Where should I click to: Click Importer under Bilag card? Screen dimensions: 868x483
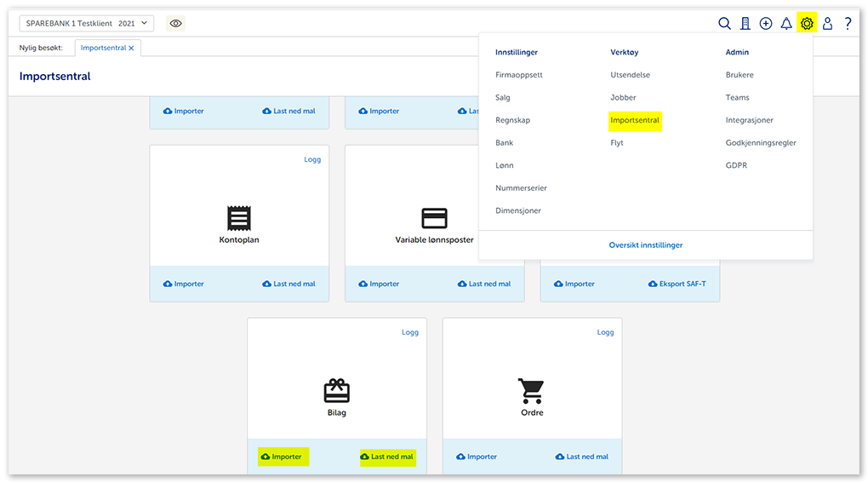pos(282,457)
